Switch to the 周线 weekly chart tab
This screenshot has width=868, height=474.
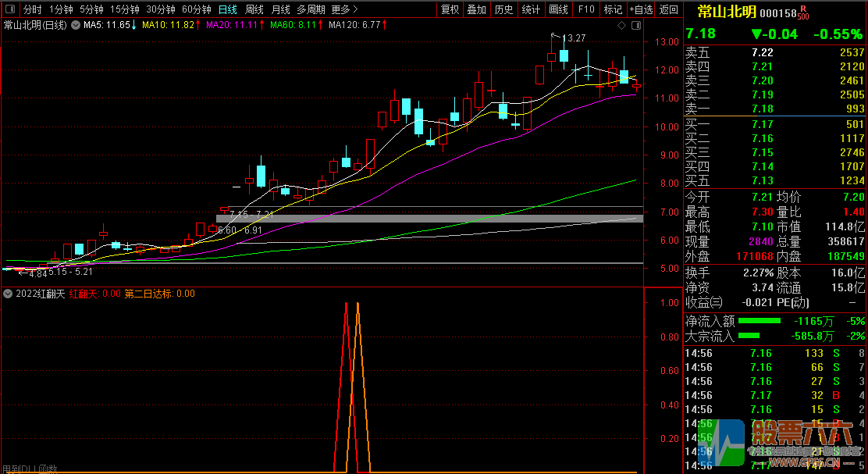pyautogui.click(x=254, y=9)
